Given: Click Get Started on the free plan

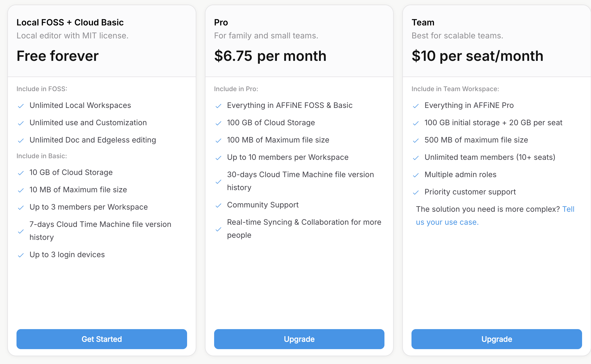Looking at the screenshot, I should tap(102, 339).
